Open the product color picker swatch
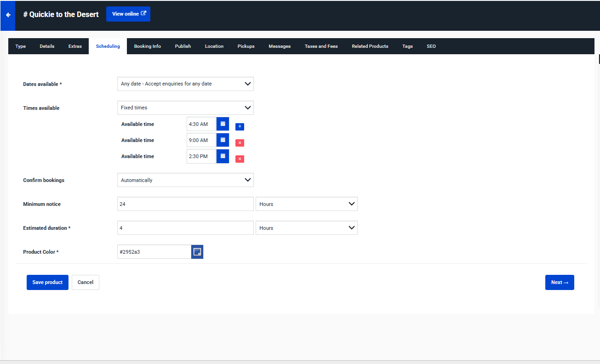The height and width of the screenshot is (364, 600). [x=197, y=252]
